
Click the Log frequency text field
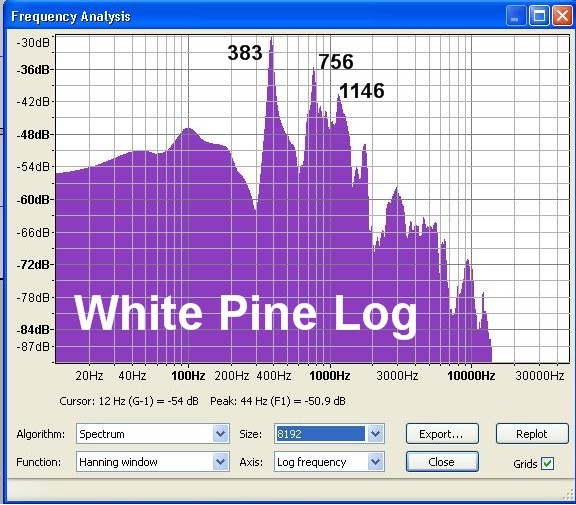[321, 462]
